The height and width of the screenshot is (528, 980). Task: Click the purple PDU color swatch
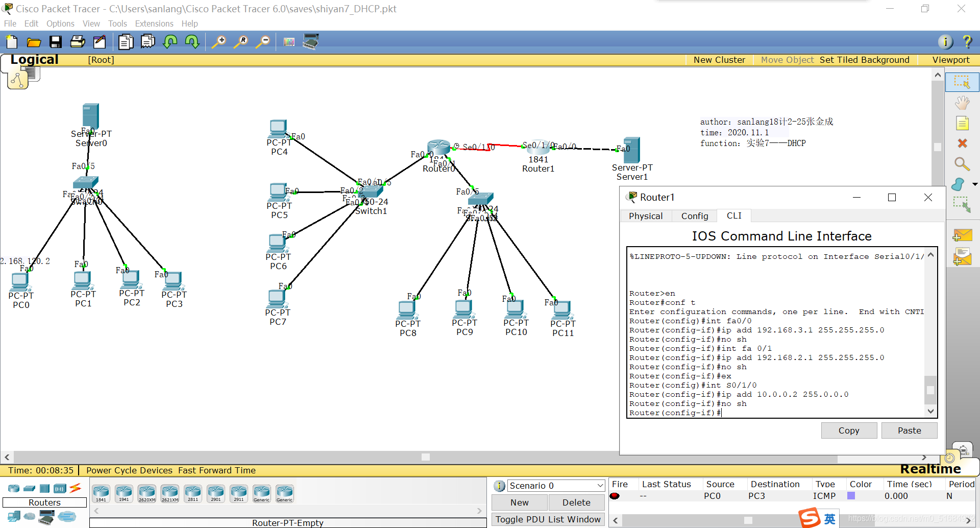(x=851, y=496)
